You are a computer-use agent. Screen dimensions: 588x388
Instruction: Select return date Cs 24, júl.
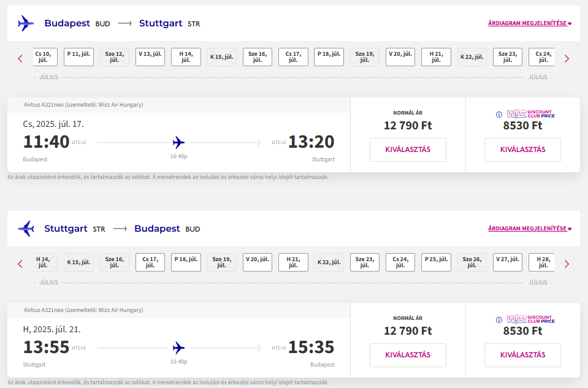pos(400,262)
